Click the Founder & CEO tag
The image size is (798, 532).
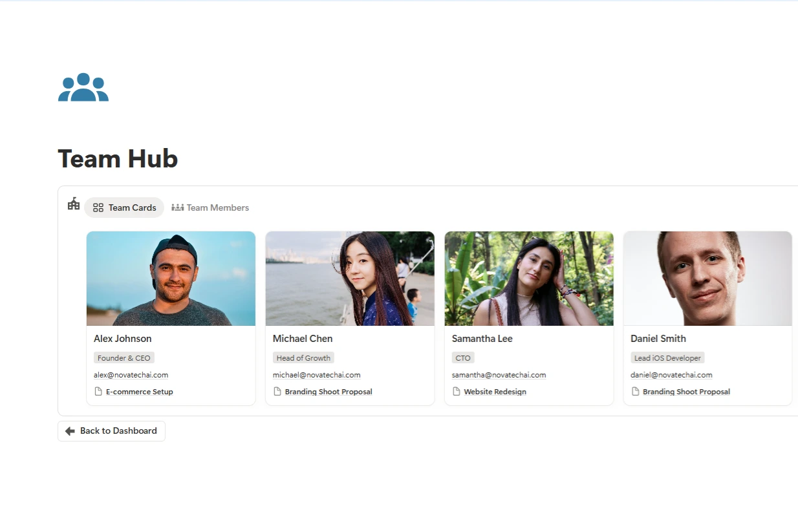(124, 358)
